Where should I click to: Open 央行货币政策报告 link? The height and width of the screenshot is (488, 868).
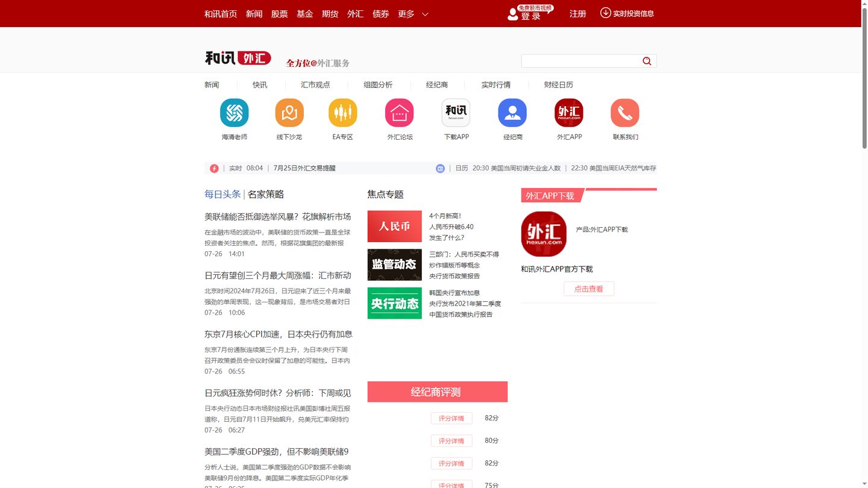tap(454, 276)
